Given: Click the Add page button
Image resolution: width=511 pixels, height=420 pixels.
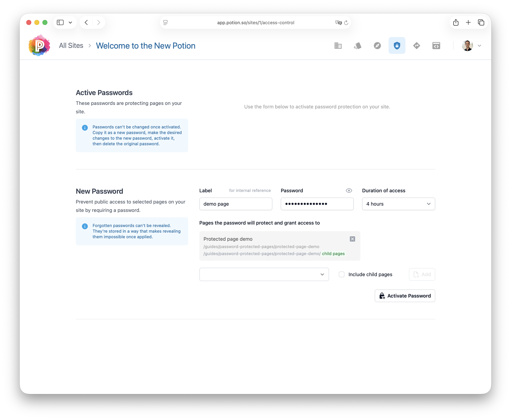Looking at the screenshot, I should (422, 274).
